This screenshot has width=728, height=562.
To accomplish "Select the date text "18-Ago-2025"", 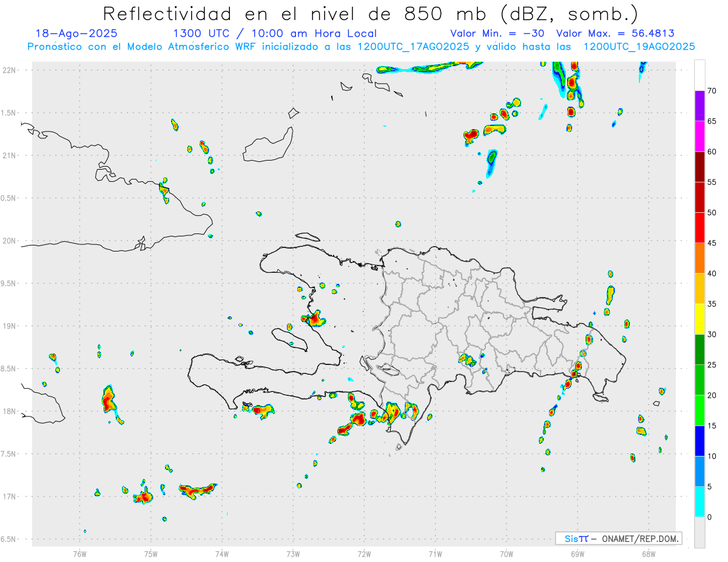I will click(x=76, y=34).
